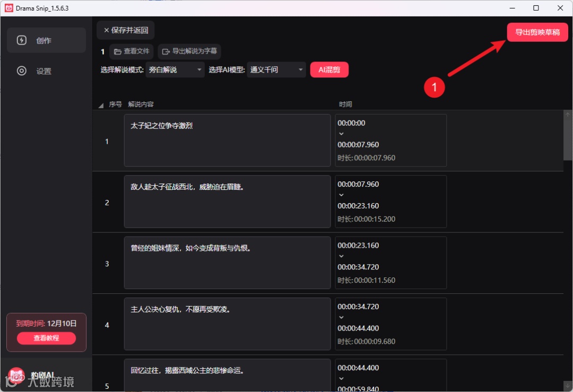Edit narration text 曾经的姐妹情深
This screenshot has height=392, width=573.
(x=227, y=263)
